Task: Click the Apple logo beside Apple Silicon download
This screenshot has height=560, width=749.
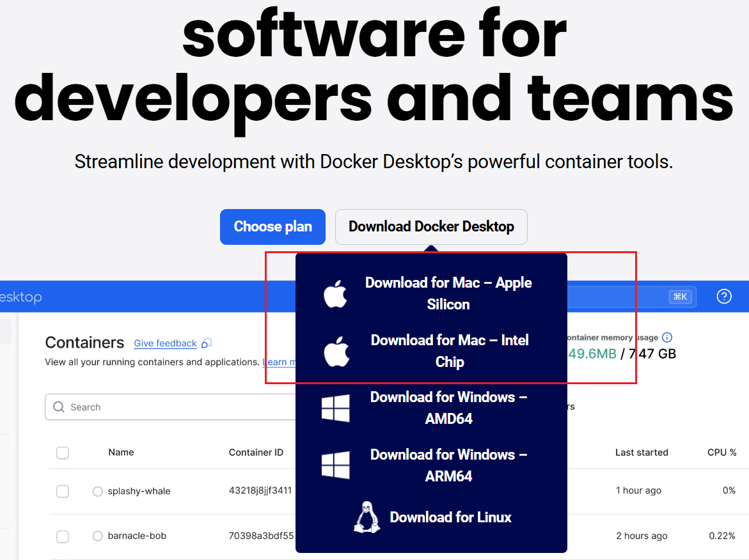Action: (335, 294)
